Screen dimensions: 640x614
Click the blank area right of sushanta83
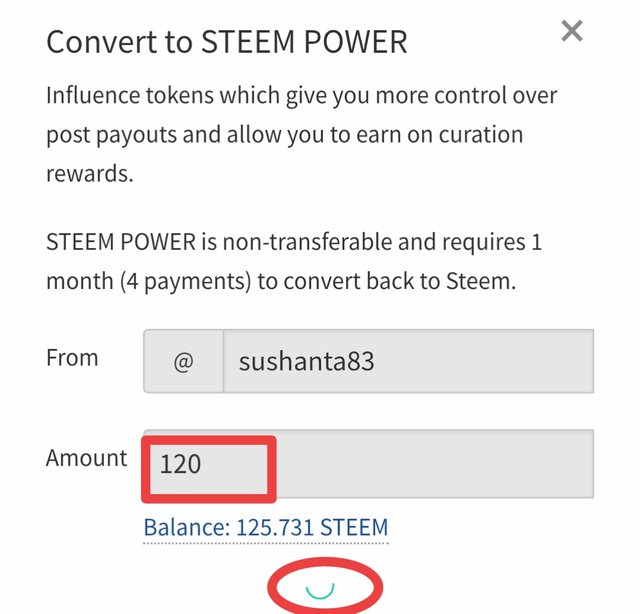pyautogui.click(x=484, y=361)
